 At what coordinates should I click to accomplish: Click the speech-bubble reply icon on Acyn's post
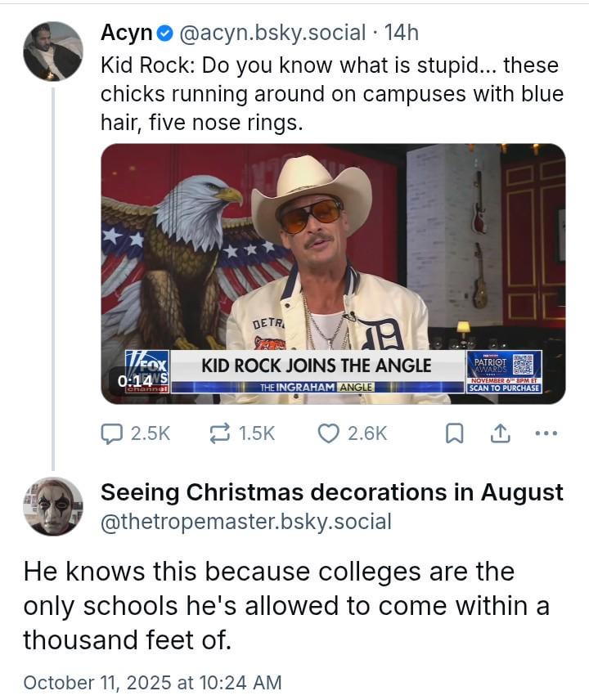tap(111, 434)
